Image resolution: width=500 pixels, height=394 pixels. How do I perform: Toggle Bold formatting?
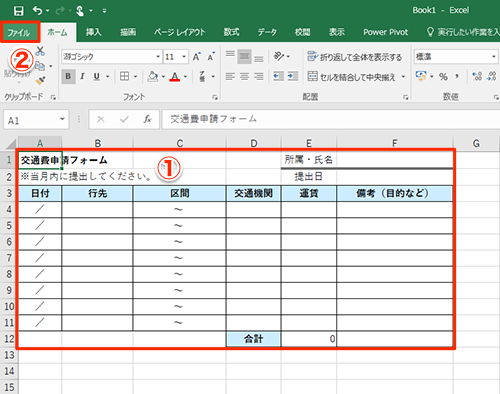[68, 77]
